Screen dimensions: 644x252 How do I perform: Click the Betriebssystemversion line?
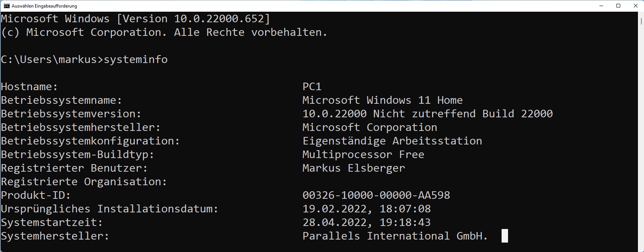tap(70, 114)
